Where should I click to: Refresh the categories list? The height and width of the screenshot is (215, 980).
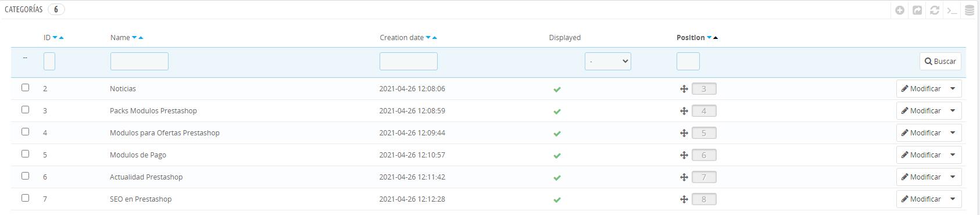pyautogui.click(x=935, y=10)
